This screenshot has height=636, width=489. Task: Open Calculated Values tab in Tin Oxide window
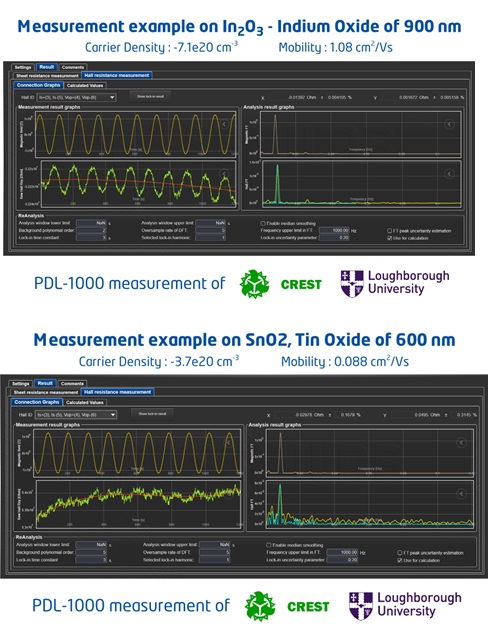click(85, 402)
